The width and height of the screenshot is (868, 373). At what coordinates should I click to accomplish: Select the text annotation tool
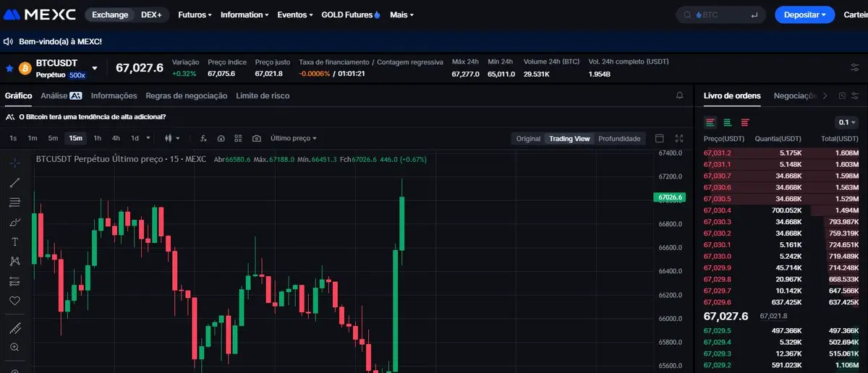(15, 241)
